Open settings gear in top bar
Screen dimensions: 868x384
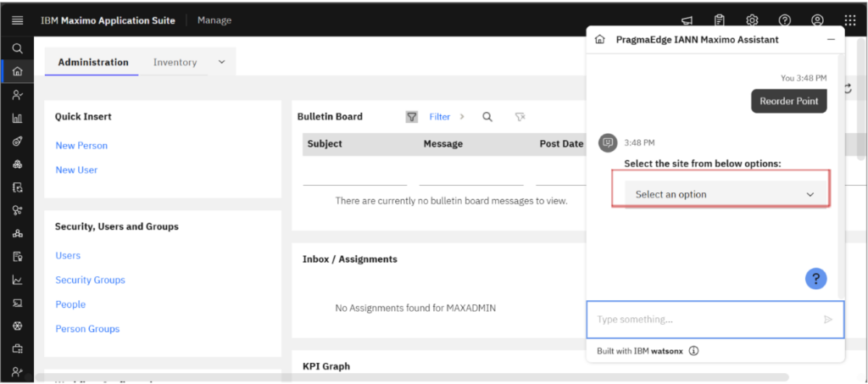(752, 20)
